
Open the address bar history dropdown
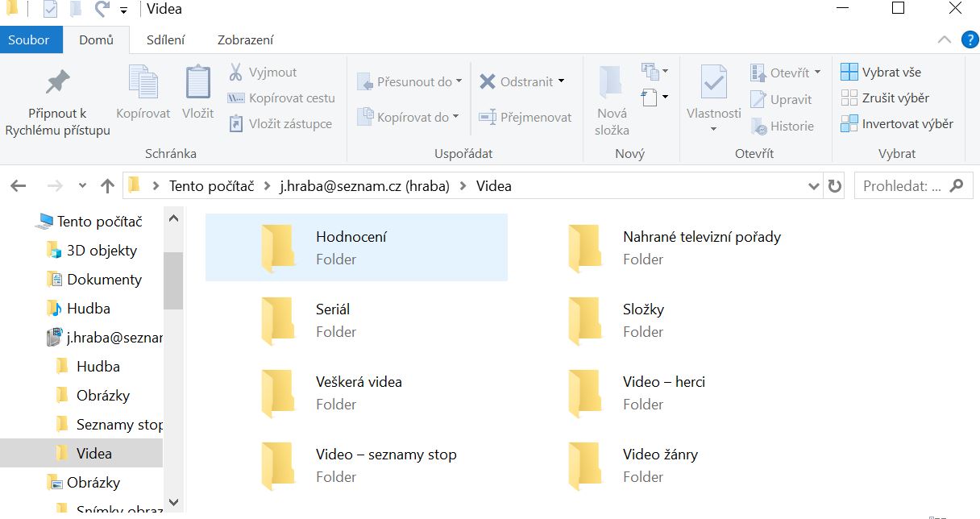(x=814, y=186)
